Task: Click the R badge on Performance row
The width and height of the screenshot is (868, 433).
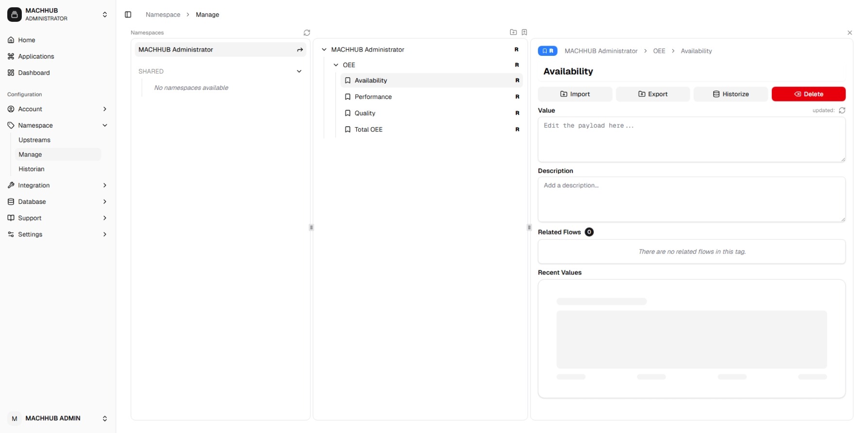Action: [517, 97]
